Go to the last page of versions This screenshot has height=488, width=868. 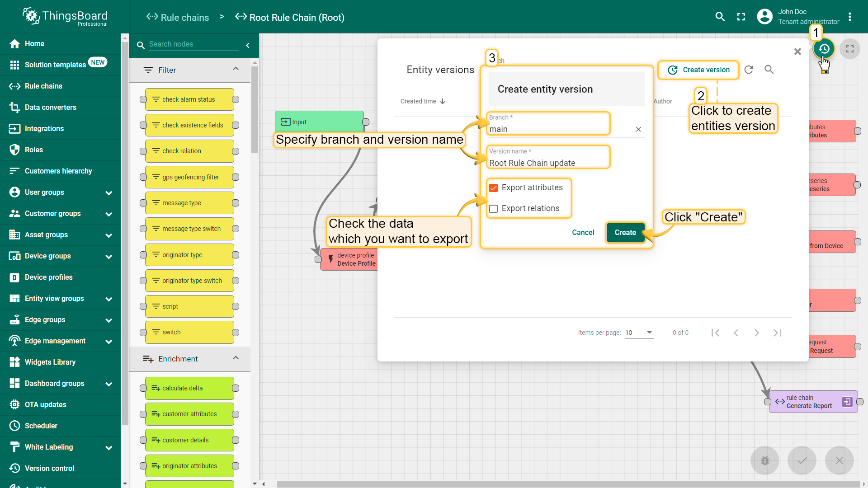point(778,333)
